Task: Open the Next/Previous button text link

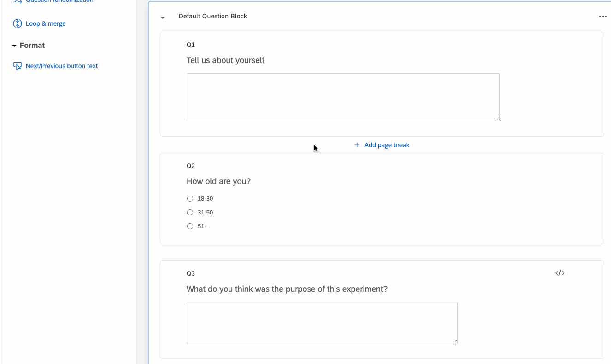Action: [62, 66]
